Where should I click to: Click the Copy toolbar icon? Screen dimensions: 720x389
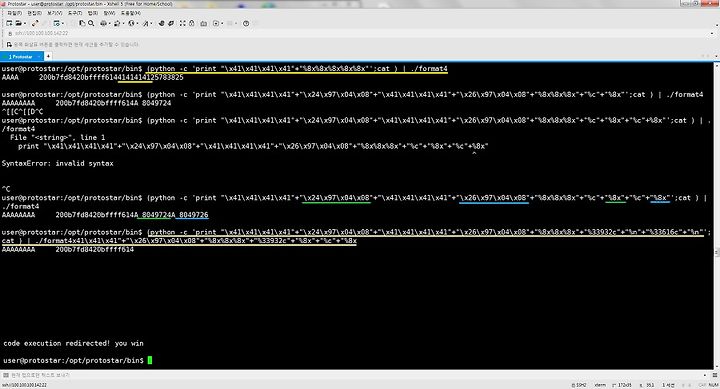pyautogui.click(x=82, y=23)
